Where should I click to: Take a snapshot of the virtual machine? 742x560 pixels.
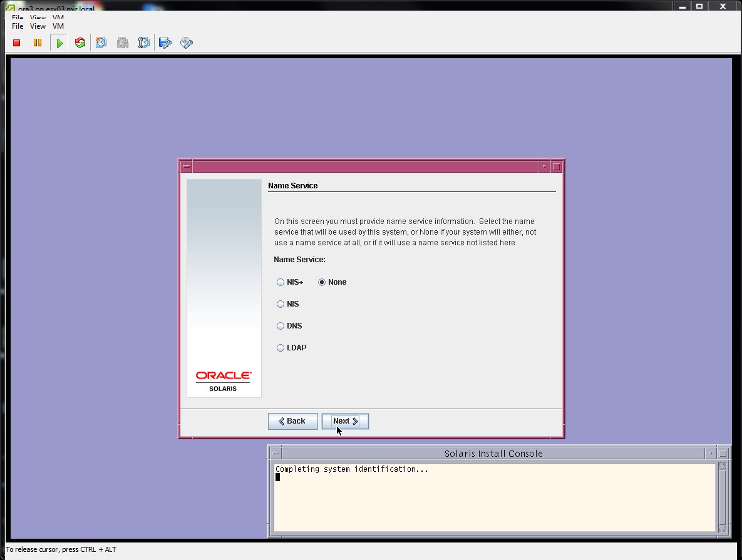tap(101, 43)
